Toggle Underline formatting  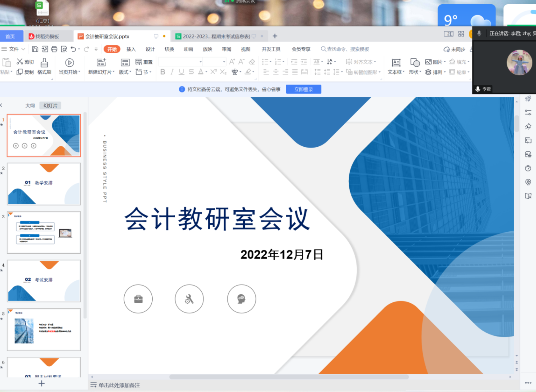point(181,72)
